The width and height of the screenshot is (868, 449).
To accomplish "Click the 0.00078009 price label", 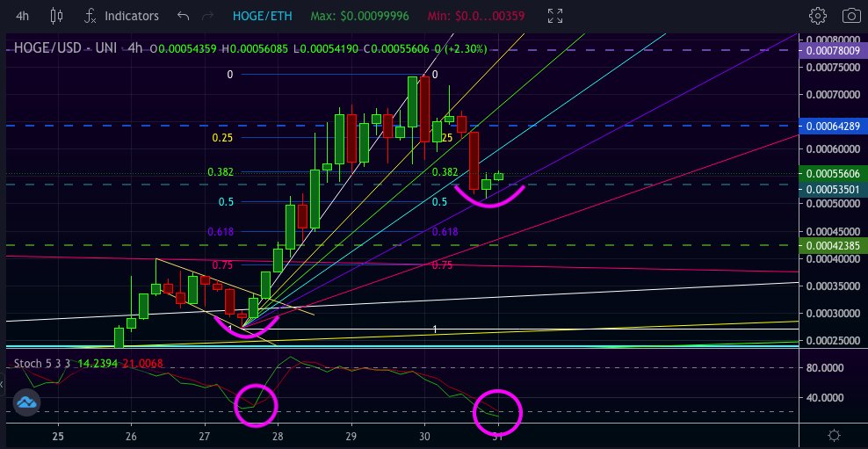I will [x=833, y=51].
